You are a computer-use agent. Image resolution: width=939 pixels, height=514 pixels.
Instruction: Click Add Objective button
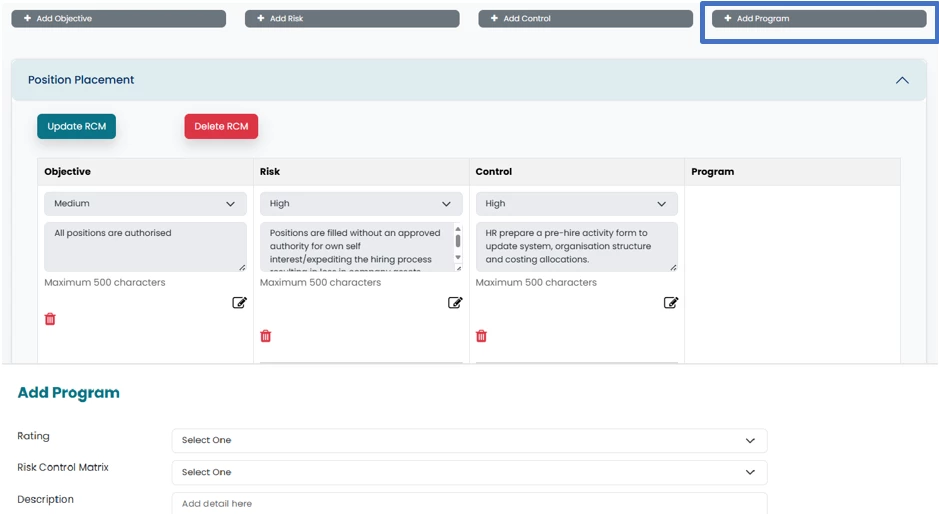(x=120, y=19)
